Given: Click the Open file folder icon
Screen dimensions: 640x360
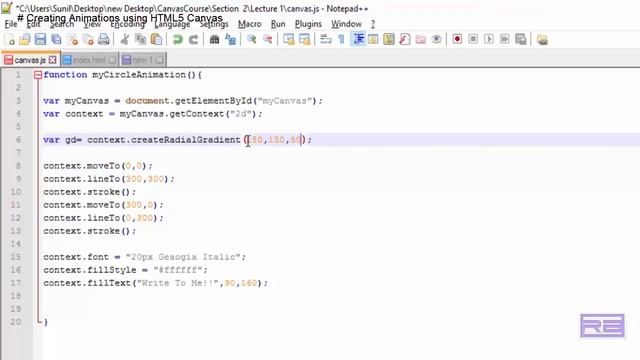Looking at the screenshot, I should point(25,39).
